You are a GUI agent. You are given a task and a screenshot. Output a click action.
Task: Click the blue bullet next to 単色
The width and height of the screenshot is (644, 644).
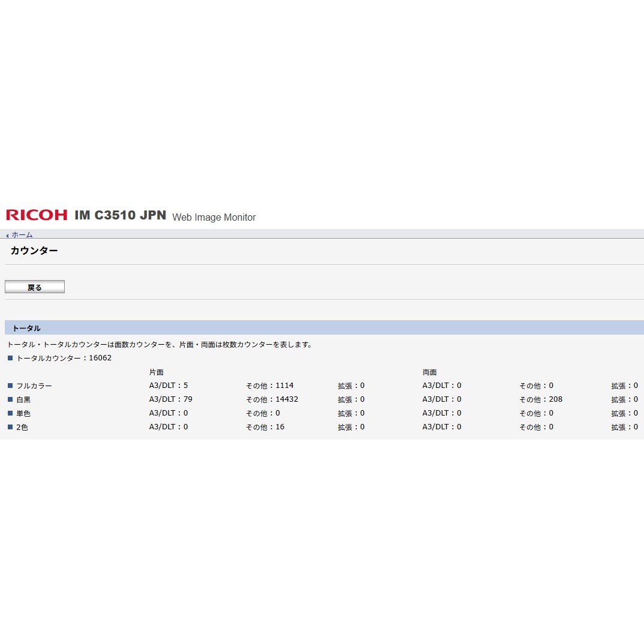10,413
